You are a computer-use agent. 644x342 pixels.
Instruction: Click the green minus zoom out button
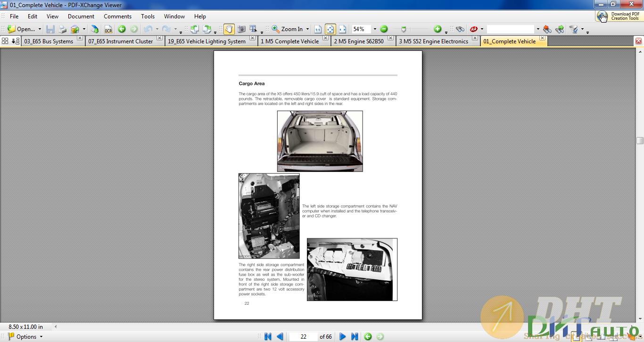click(x=384, y=29)
